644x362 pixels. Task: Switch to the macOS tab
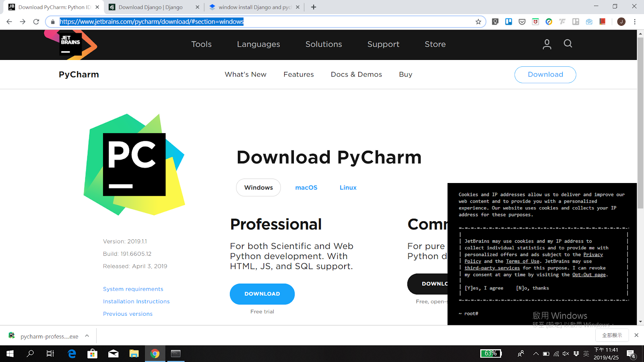coord(306,187)
